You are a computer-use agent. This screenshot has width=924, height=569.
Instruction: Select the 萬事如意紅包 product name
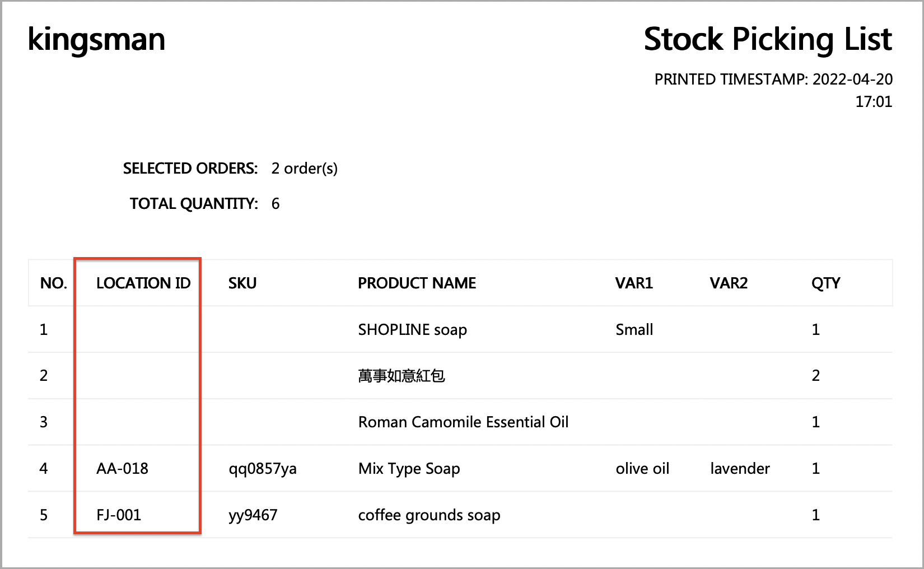pyautogui.click(x=401, y=376)
